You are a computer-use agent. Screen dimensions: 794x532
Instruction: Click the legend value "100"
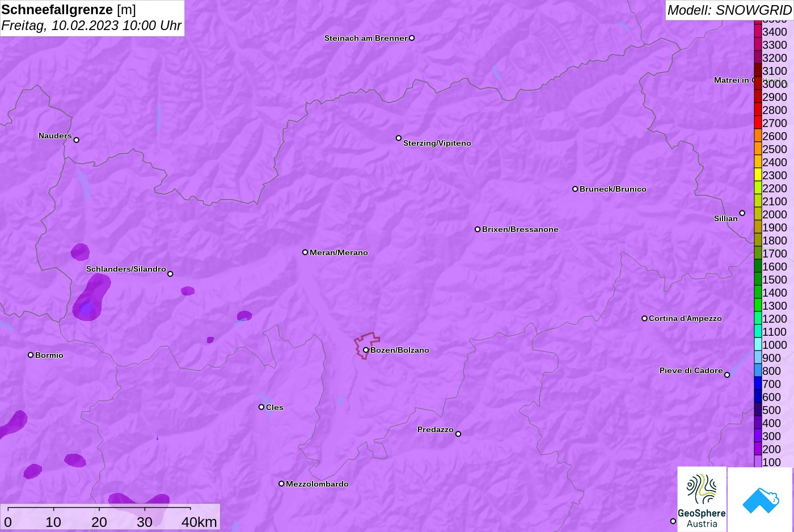[772, 462]
